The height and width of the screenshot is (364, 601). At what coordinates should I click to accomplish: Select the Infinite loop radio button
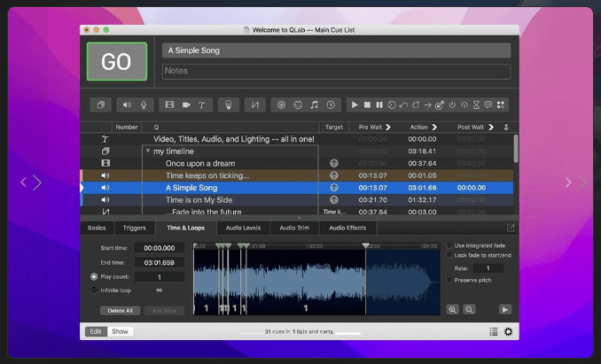click(x=94, y=290)
